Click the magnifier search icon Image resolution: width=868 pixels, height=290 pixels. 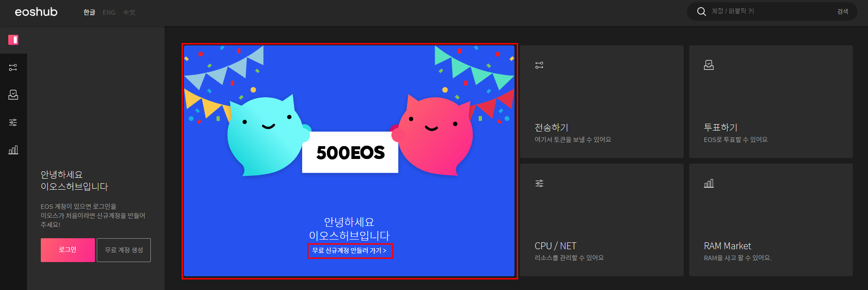coord(701,11)
